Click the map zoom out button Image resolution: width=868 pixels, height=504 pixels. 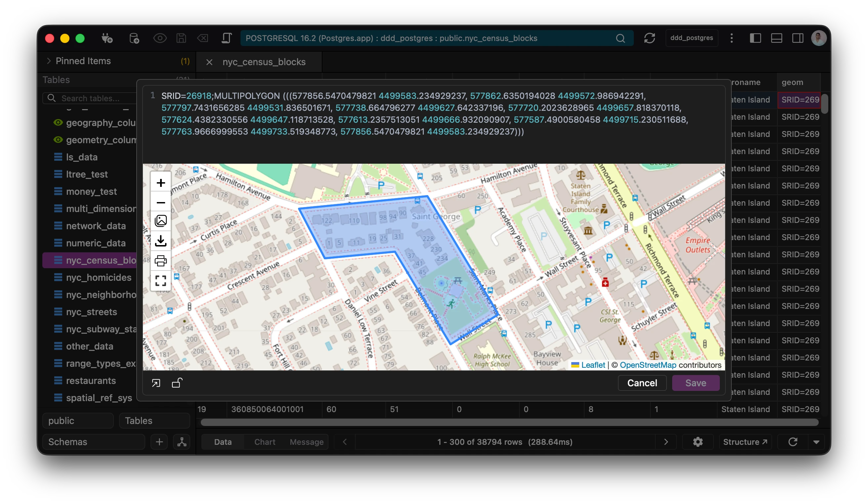pyautogui.click(x=160, y=202)
